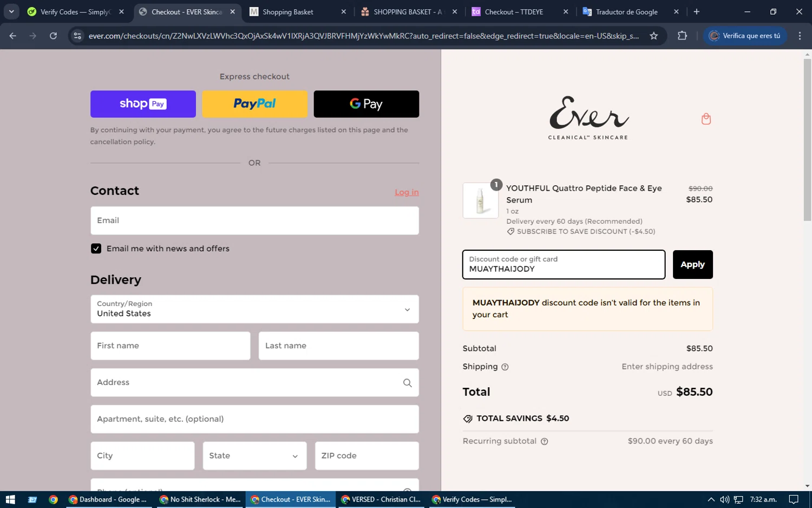Click the Total Savings tag icon
The width and height of the screenshot is (812, 508).
(468, 419)
